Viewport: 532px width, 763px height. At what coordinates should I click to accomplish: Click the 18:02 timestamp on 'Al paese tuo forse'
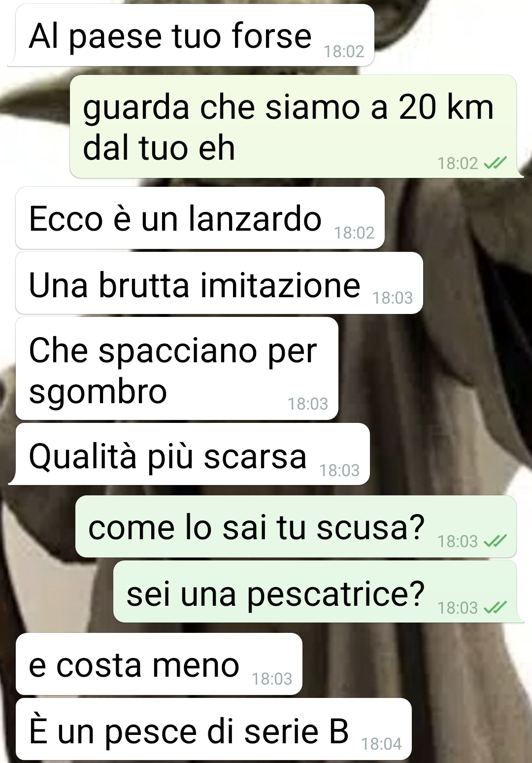(x=344, y=51)
